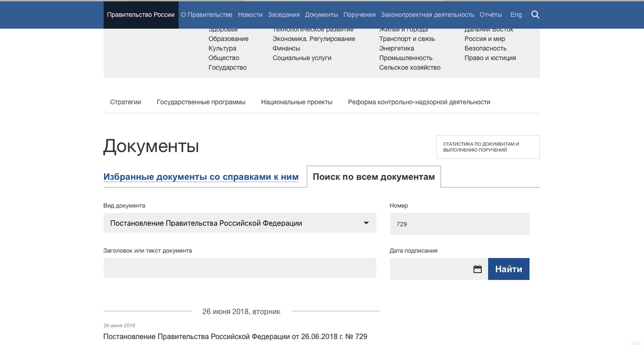Screen dimensions: 644x345
Task: Open the Новости section
Action: click(250, 15)
